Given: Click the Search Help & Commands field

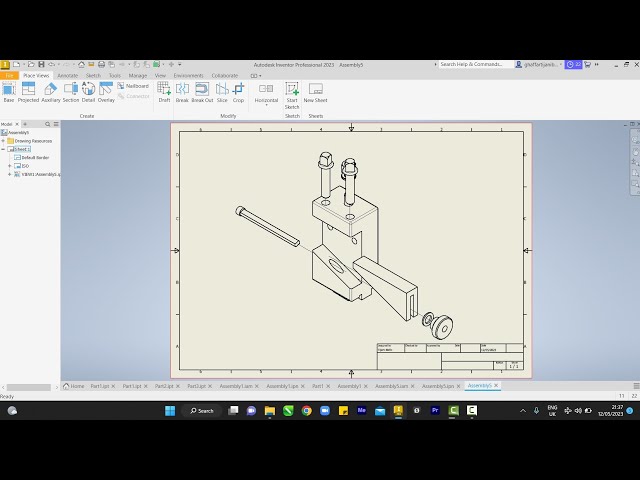Looking at the screenshot, I should tap(475, 64).
